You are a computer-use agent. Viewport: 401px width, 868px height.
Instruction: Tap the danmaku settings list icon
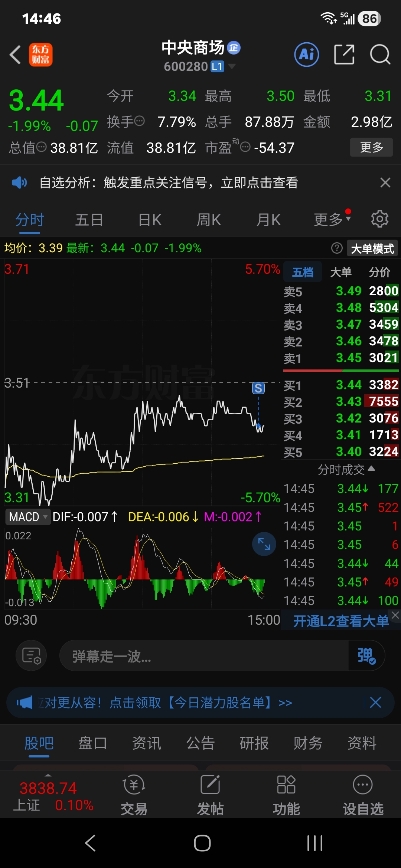[31, 655]
